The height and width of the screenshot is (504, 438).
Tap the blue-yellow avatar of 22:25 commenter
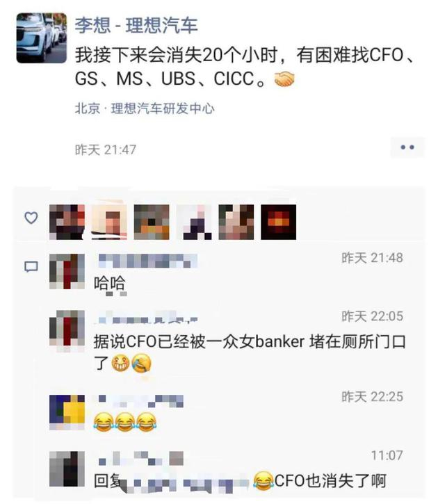click(x=67, y=412)
